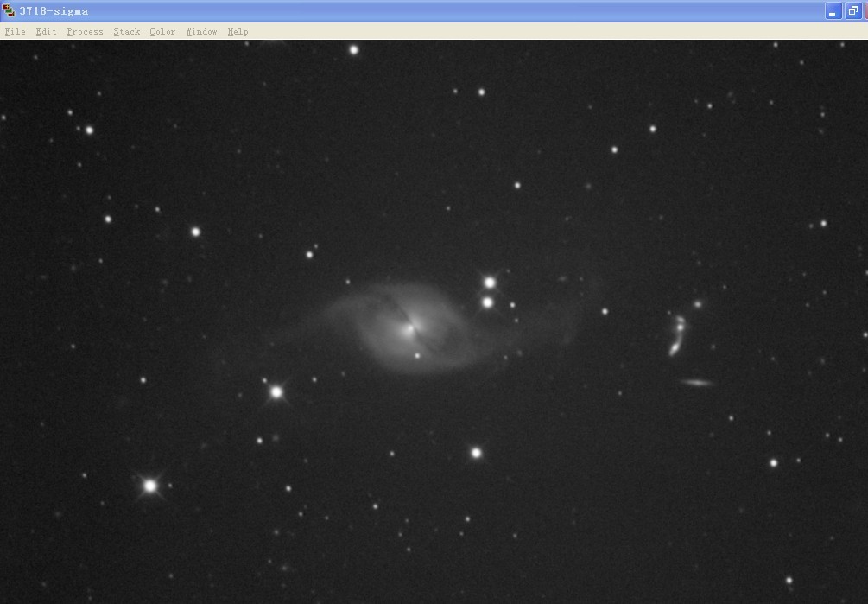Open the Process menu
The width and height of the screenshot is (868, 604).
click(x=85, y=32)
